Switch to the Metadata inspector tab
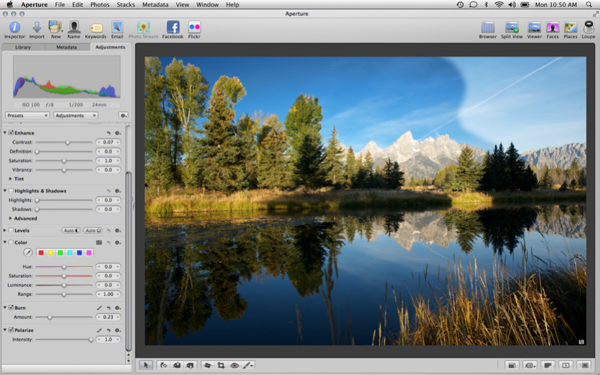The image size is (600, 375). click(x=67, y=47)
